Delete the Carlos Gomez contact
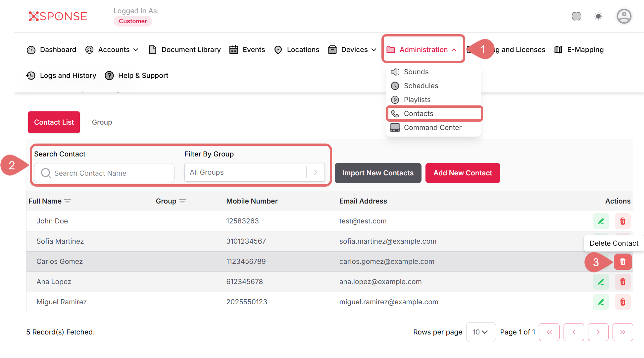The width and height of the screenshot is (644, 358). [622, 262]
